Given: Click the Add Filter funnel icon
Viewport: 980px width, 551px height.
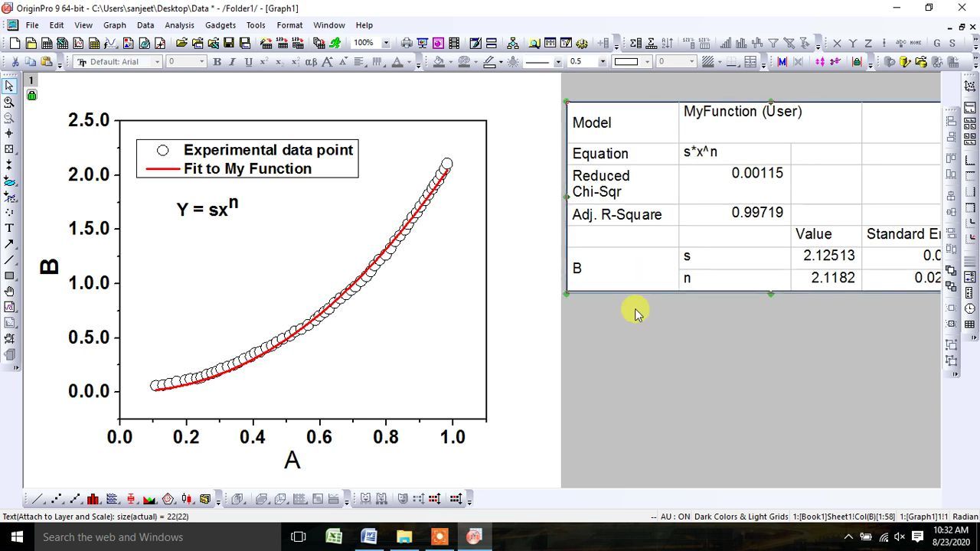Looking at the screenshot, I should [773, 43].
